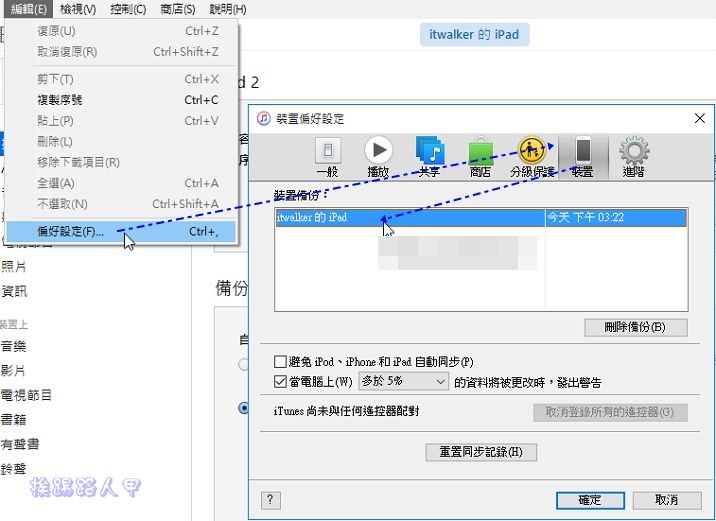Screen dimensions: 716x521
Task: Select 書籍 in the sidebar
Action: 13,420
